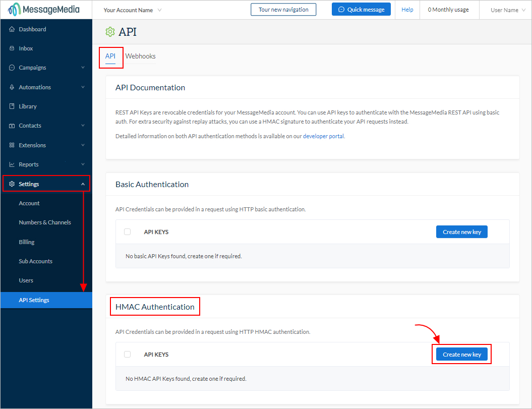This screenshot has height=409, width=532.
Task: Click Tour new navigation button
Action: click(x=283, y=10)
